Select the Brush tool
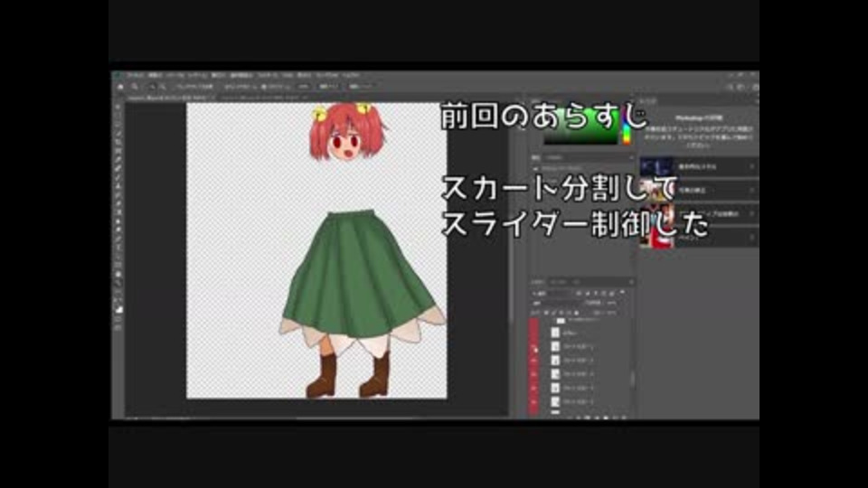This screenshot has width=868, height=488. pos(118,178)
